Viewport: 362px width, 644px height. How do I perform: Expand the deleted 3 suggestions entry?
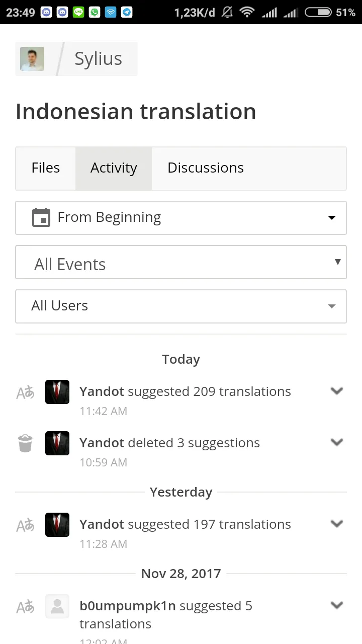(x=336, y=442)
